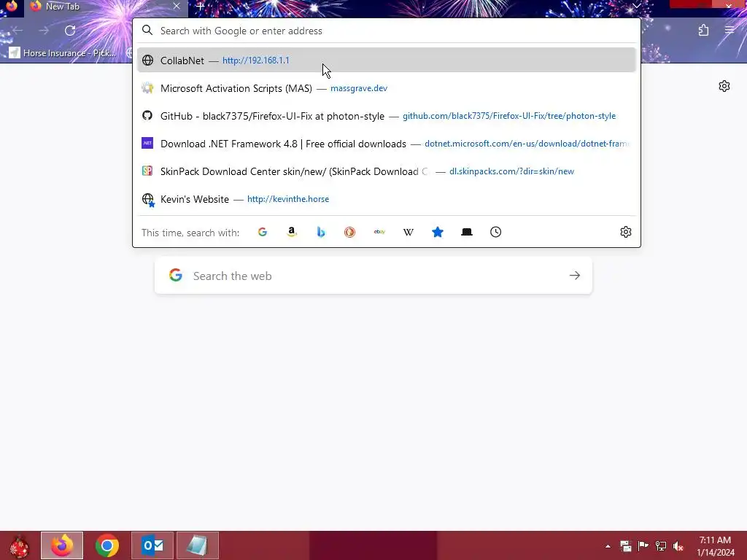Screen dimensions: 747x560
Task: Open Microsoft Activation Scripts suggestion
Action: pos(387,88)
